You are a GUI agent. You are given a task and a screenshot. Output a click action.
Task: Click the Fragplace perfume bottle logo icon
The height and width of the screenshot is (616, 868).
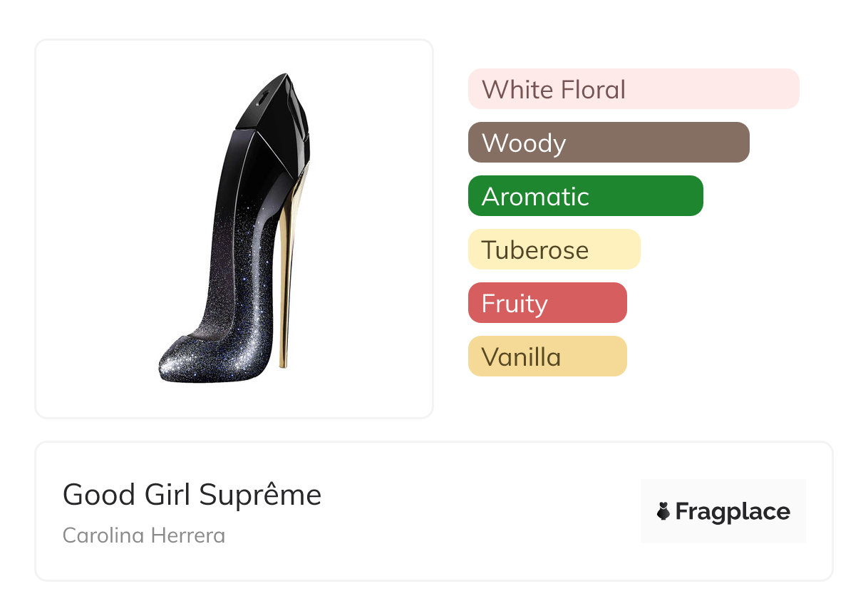coord(663,511)
